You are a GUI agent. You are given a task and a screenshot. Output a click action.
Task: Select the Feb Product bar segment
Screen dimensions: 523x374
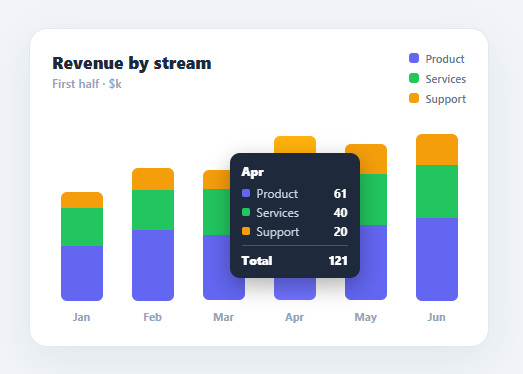153,265
